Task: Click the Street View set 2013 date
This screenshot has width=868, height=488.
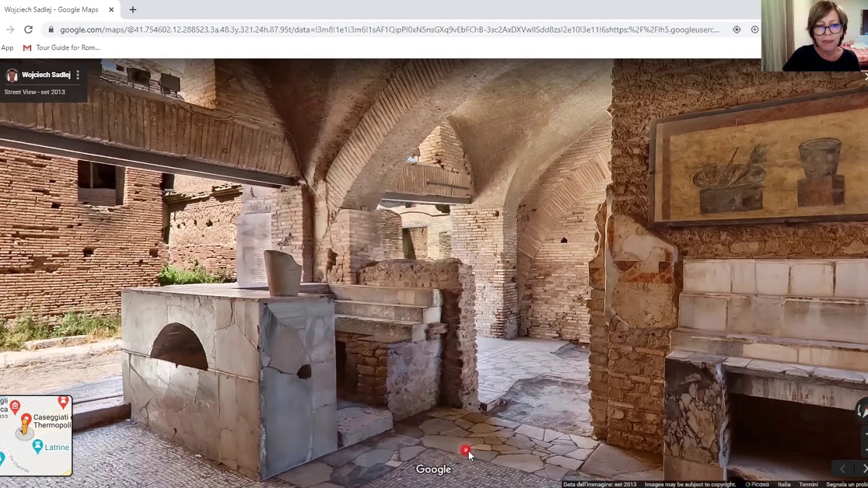Action: click(x=35, y=92)
